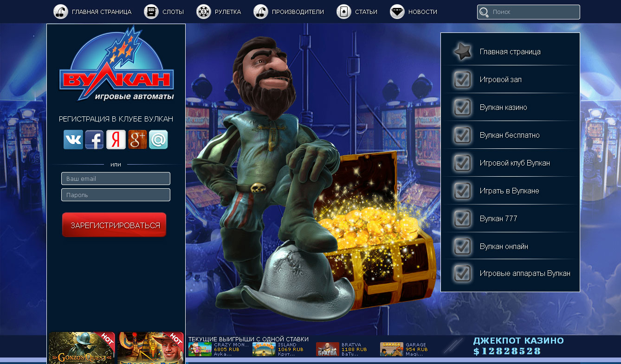
Task: Open the Crazy Monkey winnings thumbnail
Action: pos(200,349)
